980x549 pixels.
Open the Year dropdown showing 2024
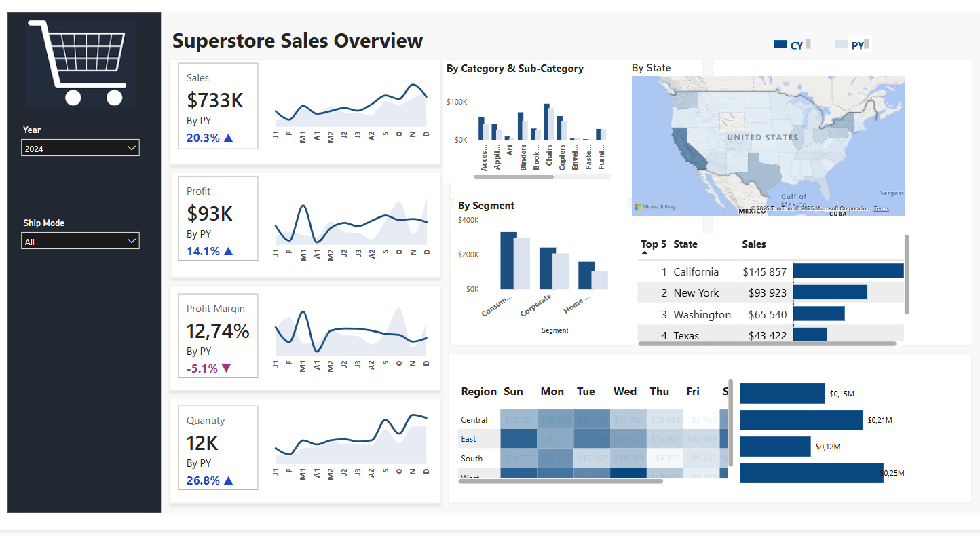80,148
